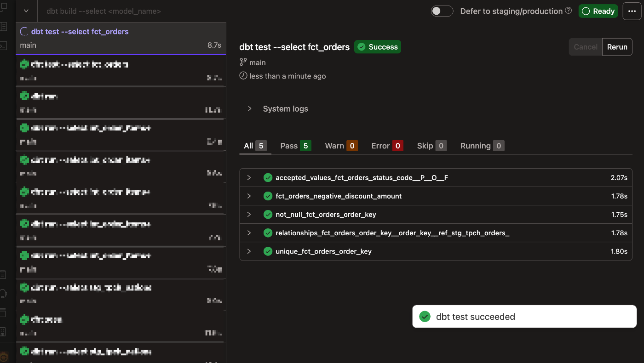Image resolution: width=644 pixels, height=363 pixels.
Task: Select the dbt test --select fct_orders history row
Action: pos(121,39)
